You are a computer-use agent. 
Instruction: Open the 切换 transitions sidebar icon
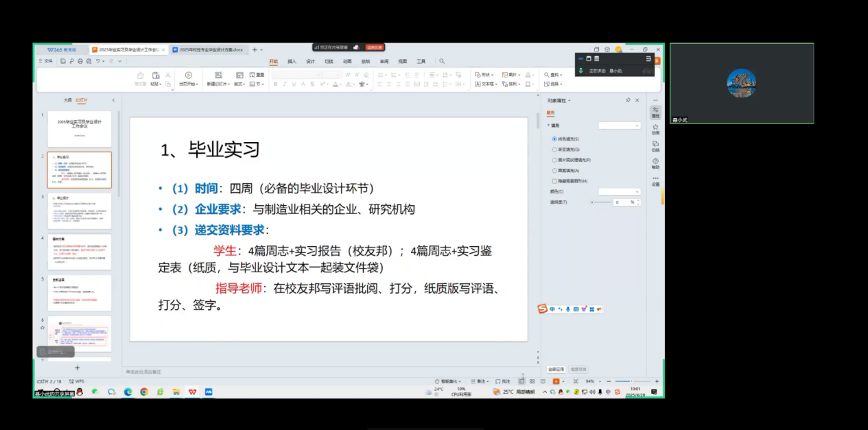click(655, 145)
